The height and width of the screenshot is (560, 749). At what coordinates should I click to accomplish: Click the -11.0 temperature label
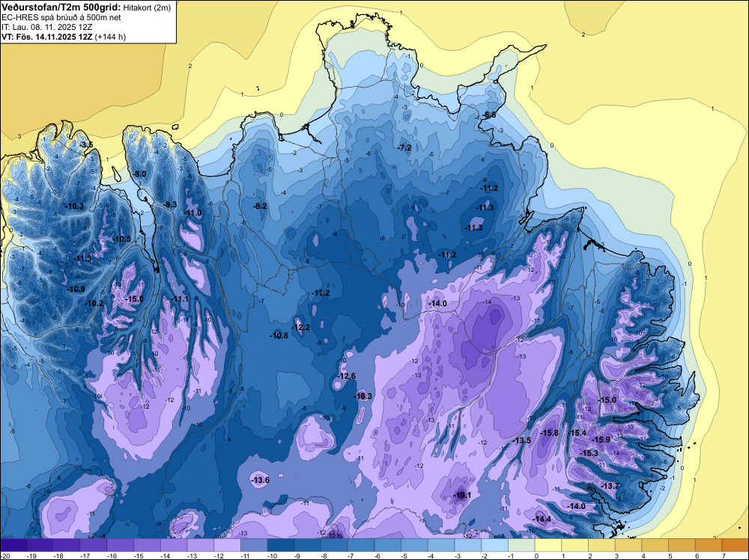click(193, 213)
